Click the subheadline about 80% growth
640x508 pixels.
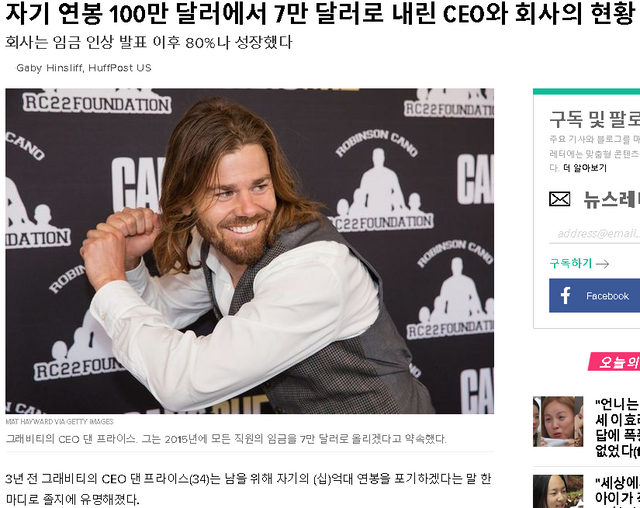click(x=149, y=42)
